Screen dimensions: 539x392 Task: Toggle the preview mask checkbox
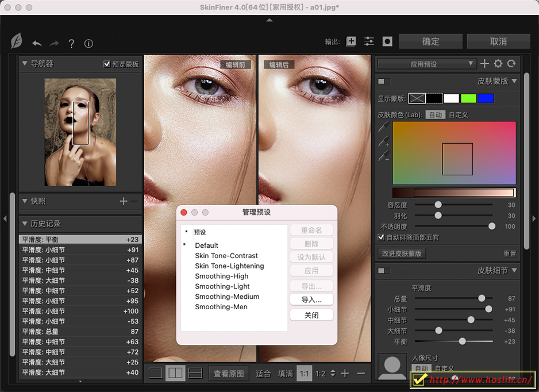107,64
